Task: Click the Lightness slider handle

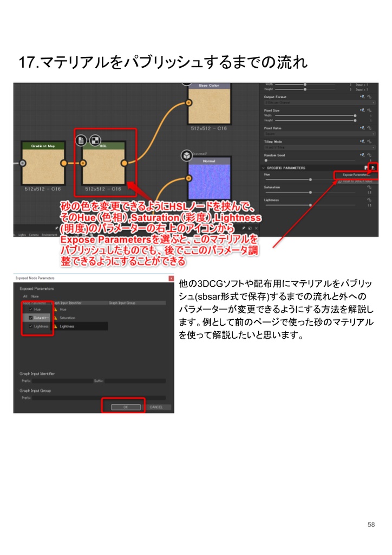Action: [x=310, y=205]
